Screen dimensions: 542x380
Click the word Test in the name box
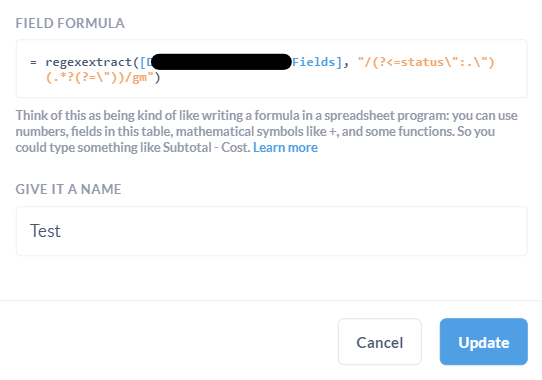45,231
